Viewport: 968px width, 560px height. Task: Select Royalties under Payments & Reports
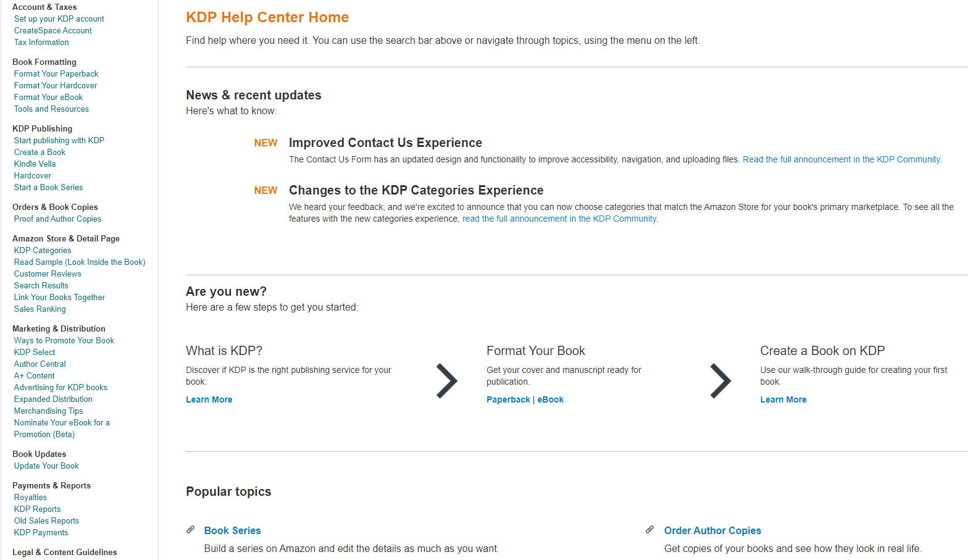(x=30, y=497)
